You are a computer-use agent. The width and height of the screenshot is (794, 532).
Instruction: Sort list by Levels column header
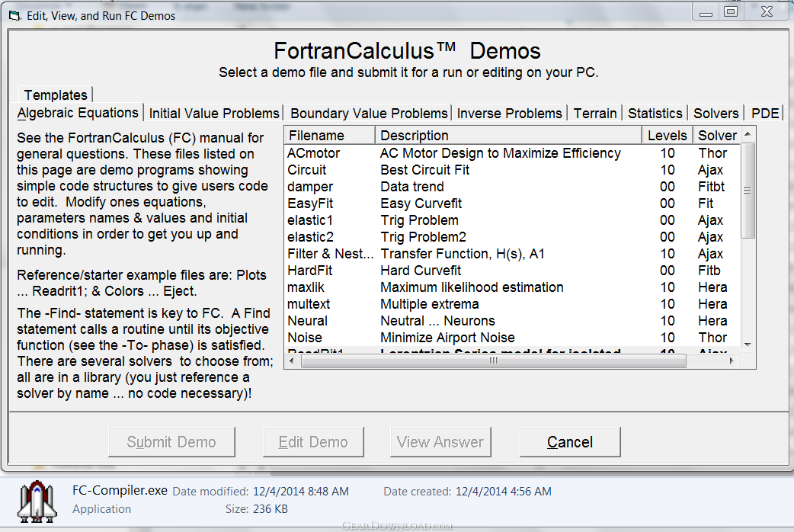(668, 135)
